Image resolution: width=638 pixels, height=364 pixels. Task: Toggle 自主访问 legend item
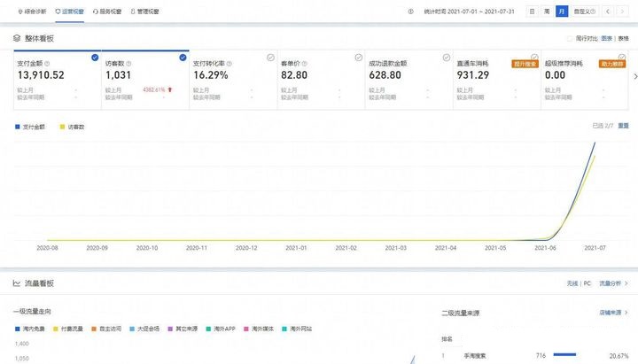[106, 329]
